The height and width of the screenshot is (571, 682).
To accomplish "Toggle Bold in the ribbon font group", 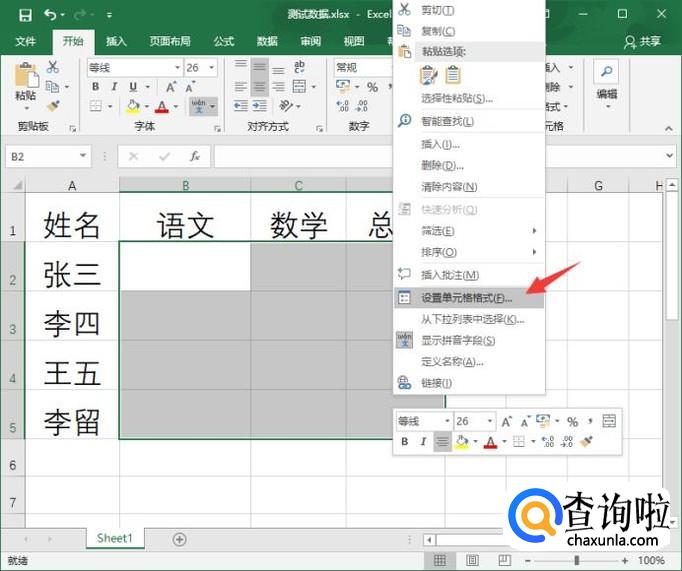I will (x=96, y=87).
